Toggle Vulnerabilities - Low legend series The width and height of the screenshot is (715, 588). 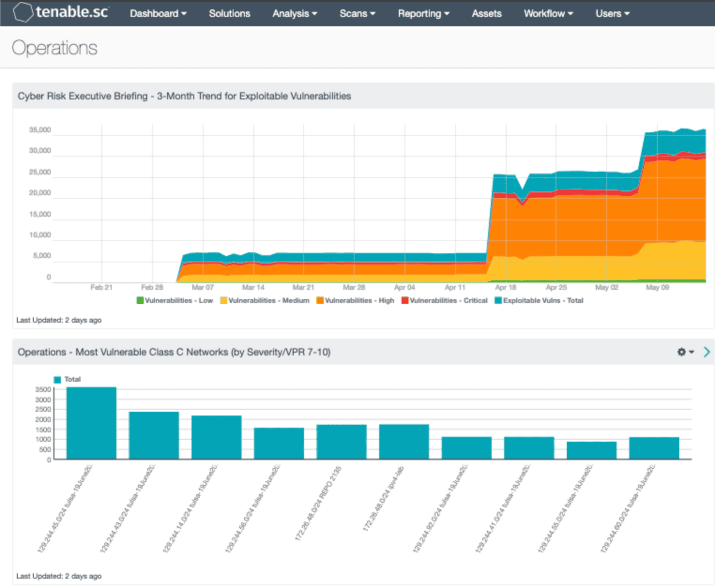175,301
